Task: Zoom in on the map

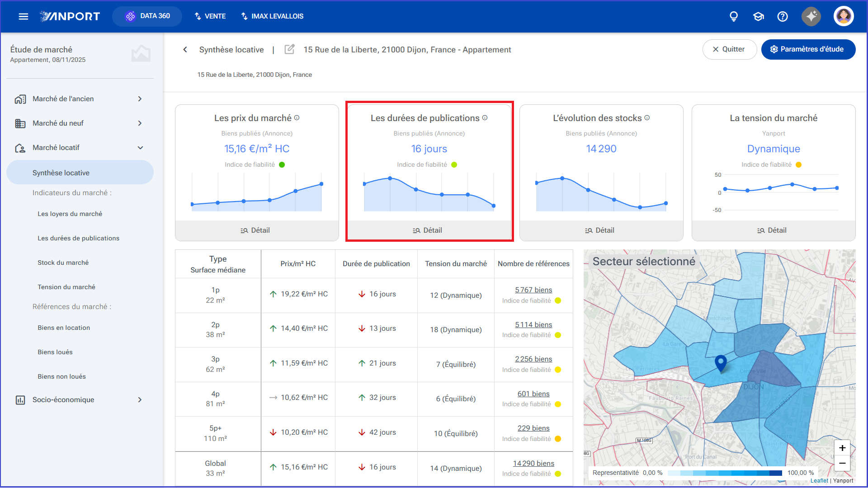Action: point(842,448)
